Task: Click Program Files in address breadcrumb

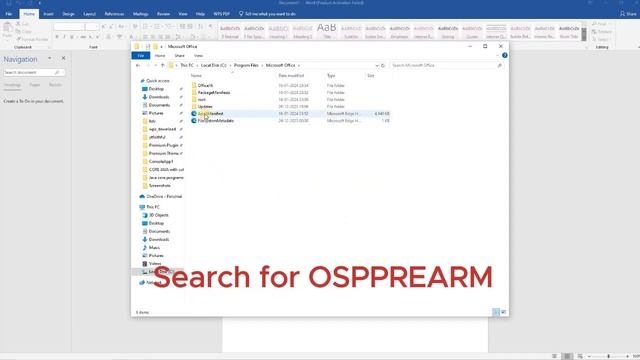Action: coord(246,65)
